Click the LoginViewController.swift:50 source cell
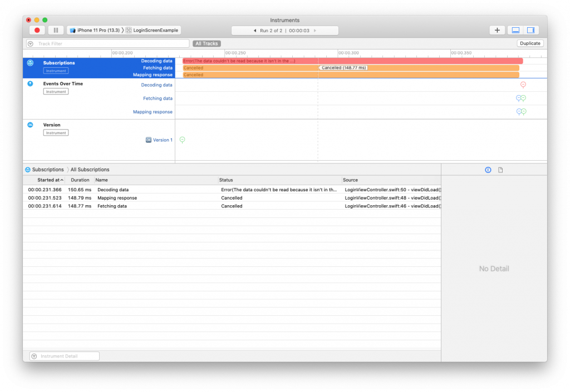This screenshot has height=392, width=570. (x=392, y=190)
